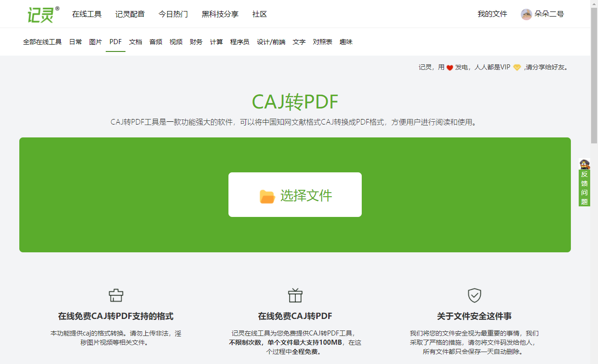Click the 选择文件 upload button
598x364 pixels.
click(x=295, y=194)
